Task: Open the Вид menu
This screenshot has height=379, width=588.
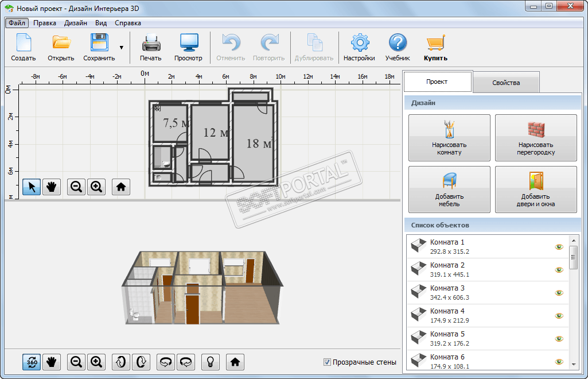Action: pyautogui.click(x=101, y=23)
